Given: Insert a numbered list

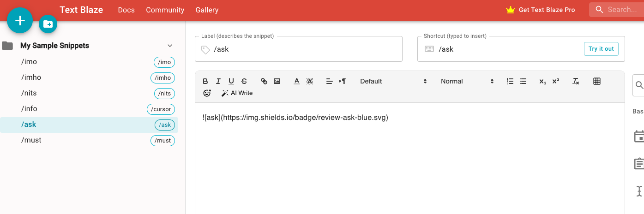Looking at the screenshot, I should pos(510,81).
